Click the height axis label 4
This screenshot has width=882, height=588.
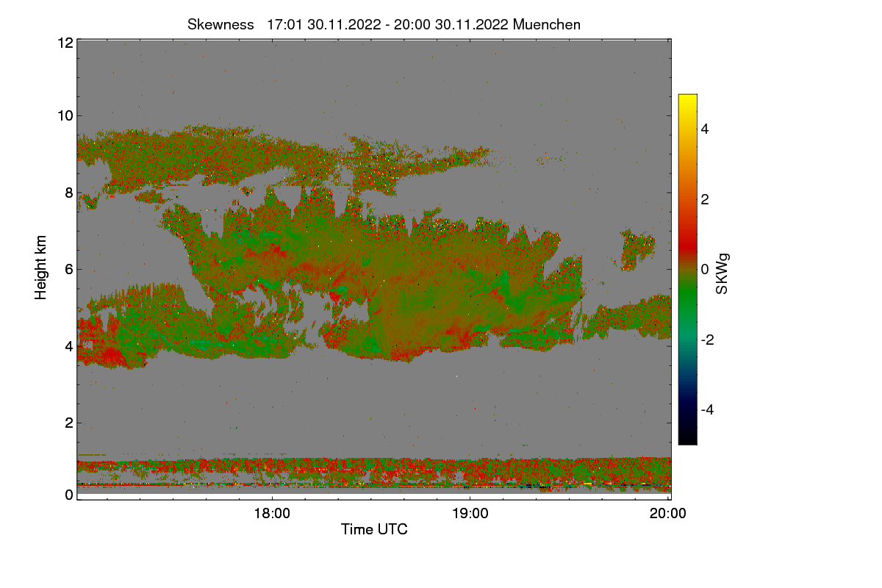(69, 345)
